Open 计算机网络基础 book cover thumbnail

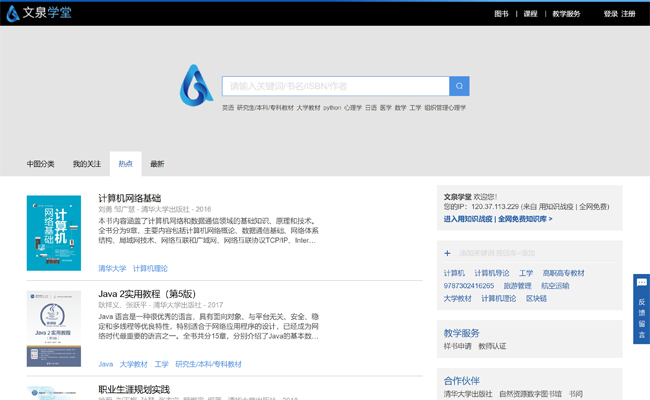pyautogui.click(x=54, y=233)
